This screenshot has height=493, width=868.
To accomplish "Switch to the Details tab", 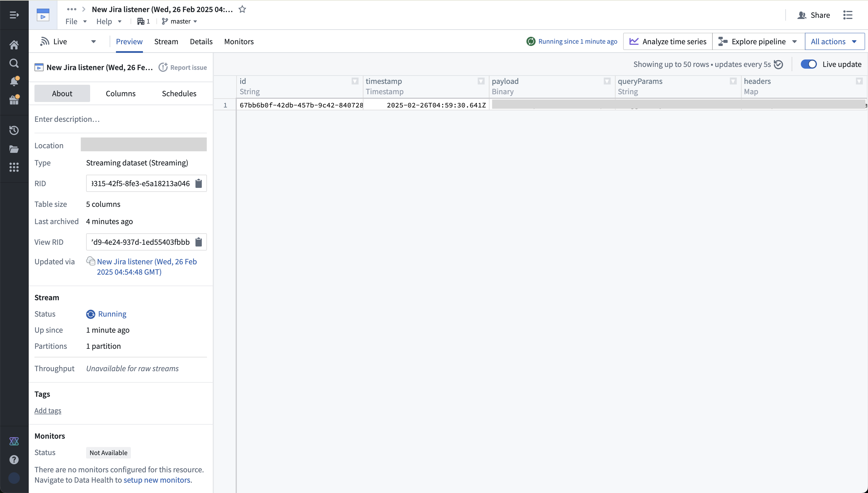I will point(201,41).
